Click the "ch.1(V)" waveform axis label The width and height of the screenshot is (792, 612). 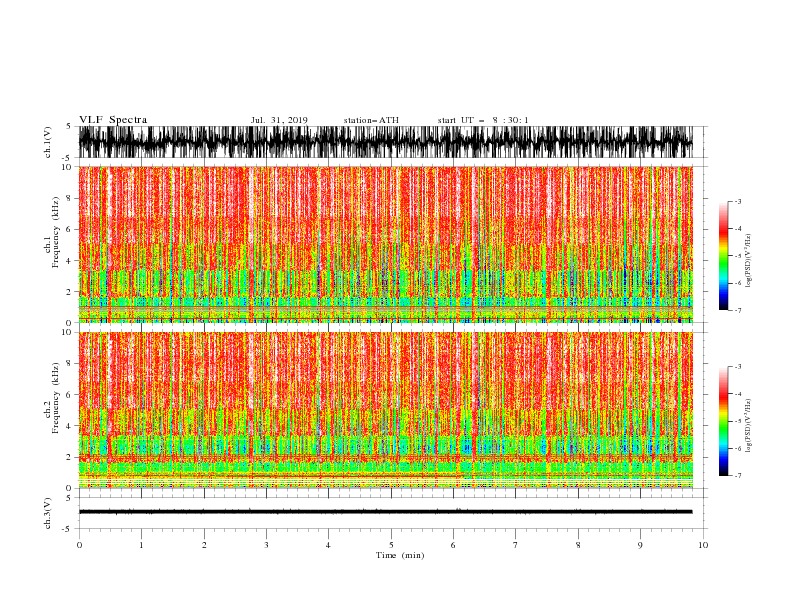48,142
